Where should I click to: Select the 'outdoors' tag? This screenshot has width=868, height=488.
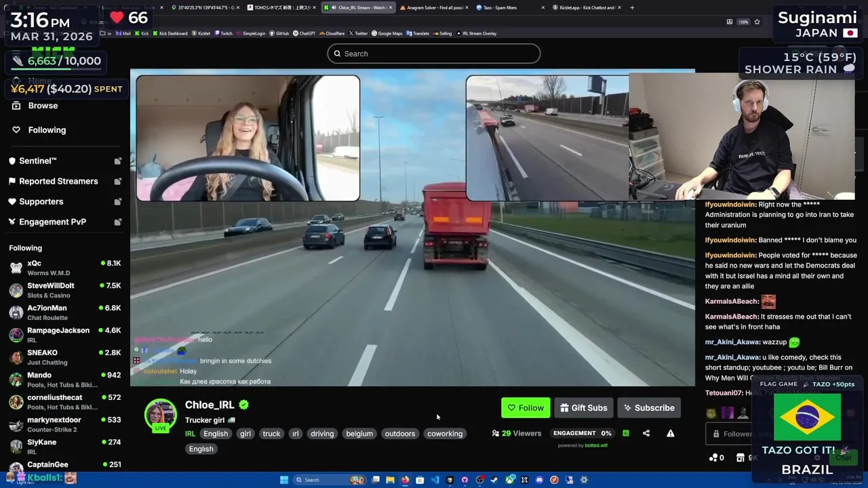[x=400, y=434]
